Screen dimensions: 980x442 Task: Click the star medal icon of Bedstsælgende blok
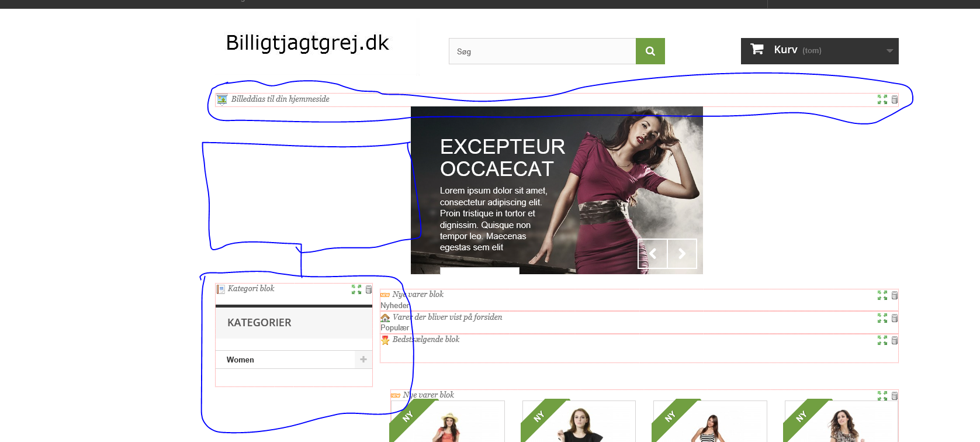click(385, 340)
